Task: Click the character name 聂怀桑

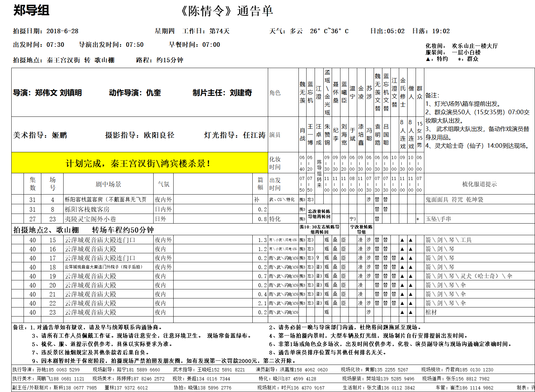Action: (336, 92)
